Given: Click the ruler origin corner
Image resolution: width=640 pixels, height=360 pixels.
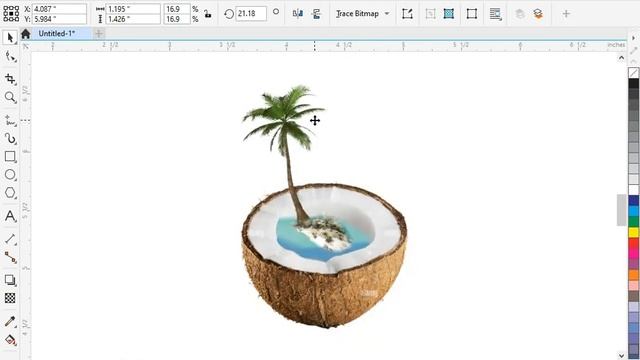Looking at the screenshot, I should [25, 46].
